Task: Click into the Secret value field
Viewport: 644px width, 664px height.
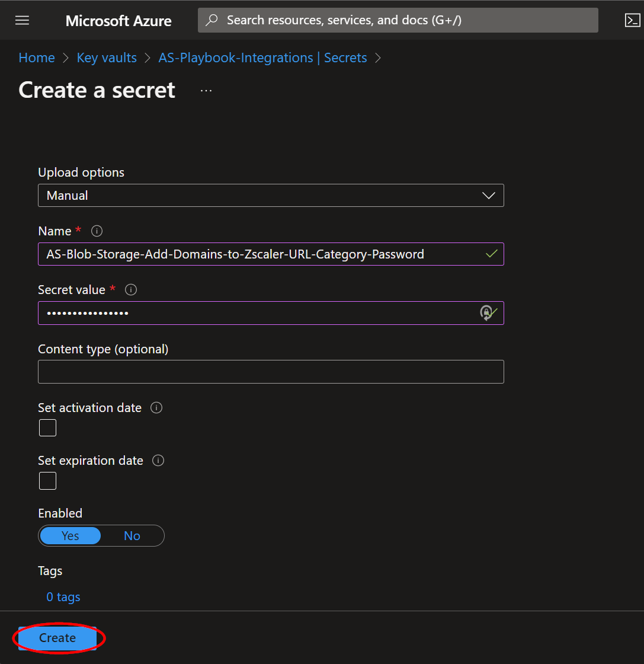Action: (271, 313)
